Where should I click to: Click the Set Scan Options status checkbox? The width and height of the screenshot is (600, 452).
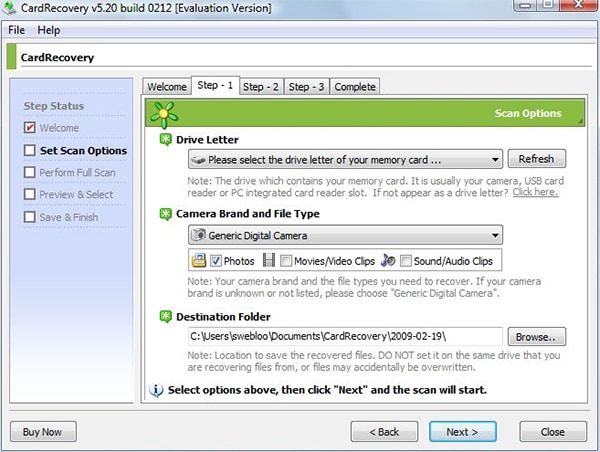point(29,150)
